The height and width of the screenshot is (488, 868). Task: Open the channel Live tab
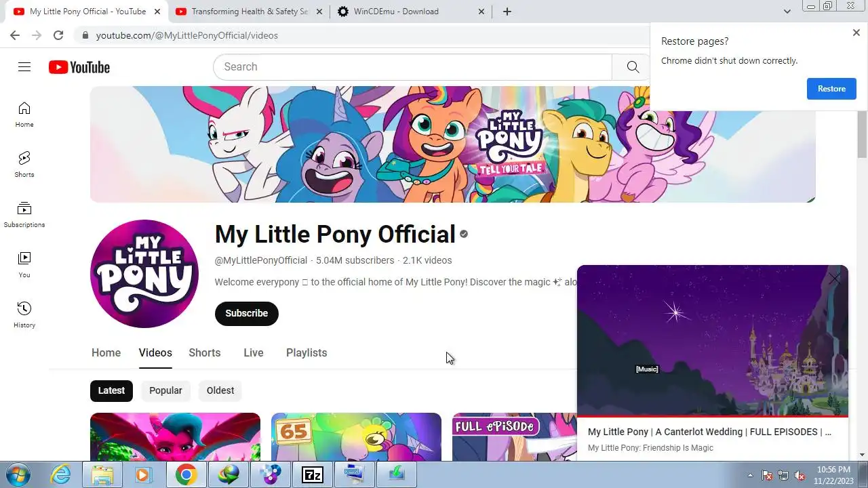pyautogui.click(x=254, y=352)
